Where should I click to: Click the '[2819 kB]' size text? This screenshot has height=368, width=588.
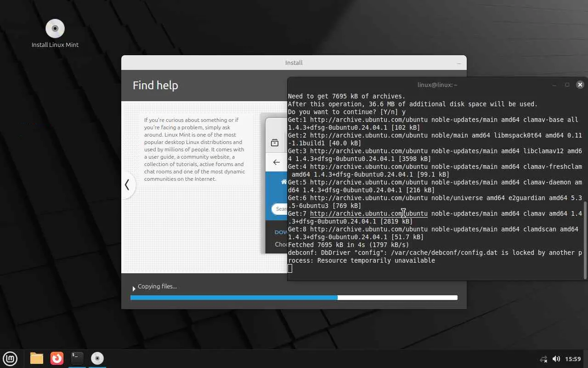point(396,221)
